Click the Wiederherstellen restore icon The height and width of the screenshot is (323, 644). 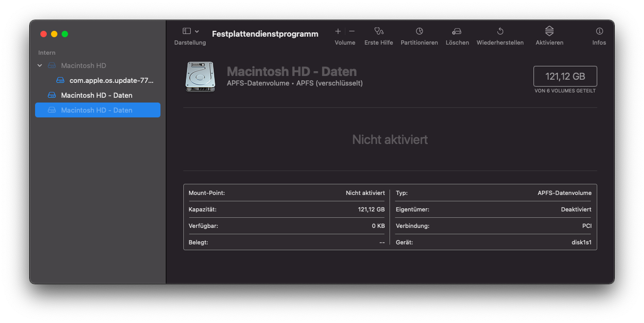pyautogui.click(x=500, y=31)
